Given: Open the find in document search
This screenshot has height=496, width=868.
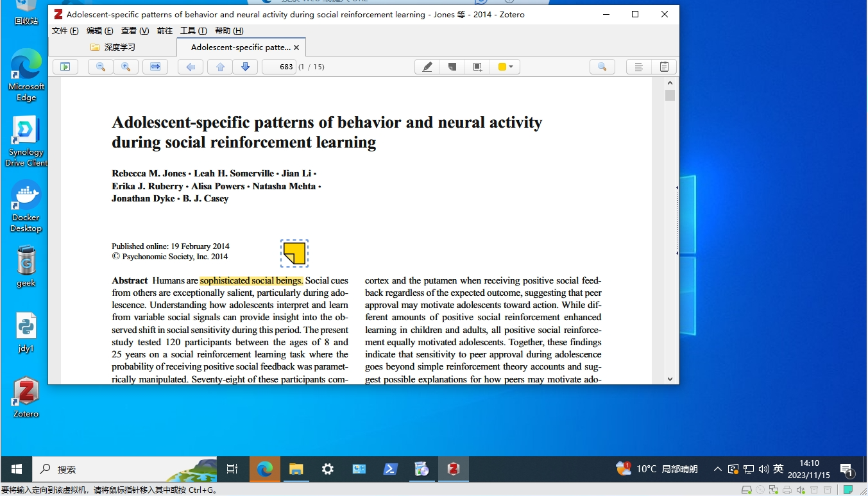Looking at the screenshot, I should pos(602,67).
